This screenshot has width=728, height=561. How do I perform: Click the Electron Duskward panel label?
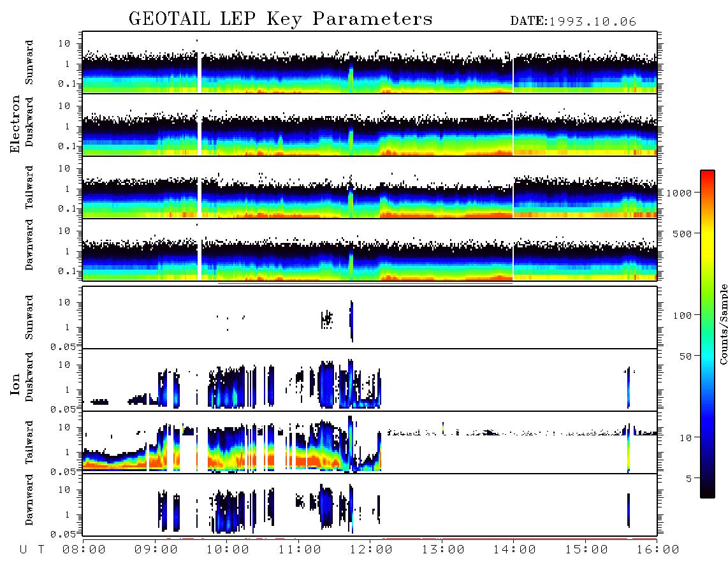[29, 122]
